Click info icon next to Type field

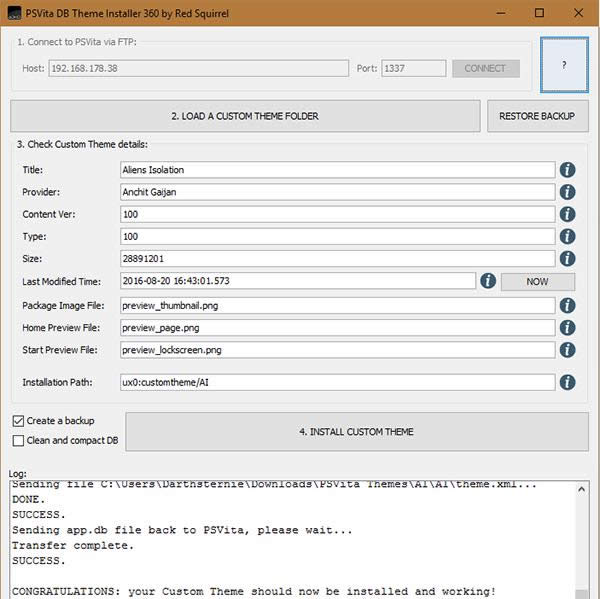click(x=567, y=237)
